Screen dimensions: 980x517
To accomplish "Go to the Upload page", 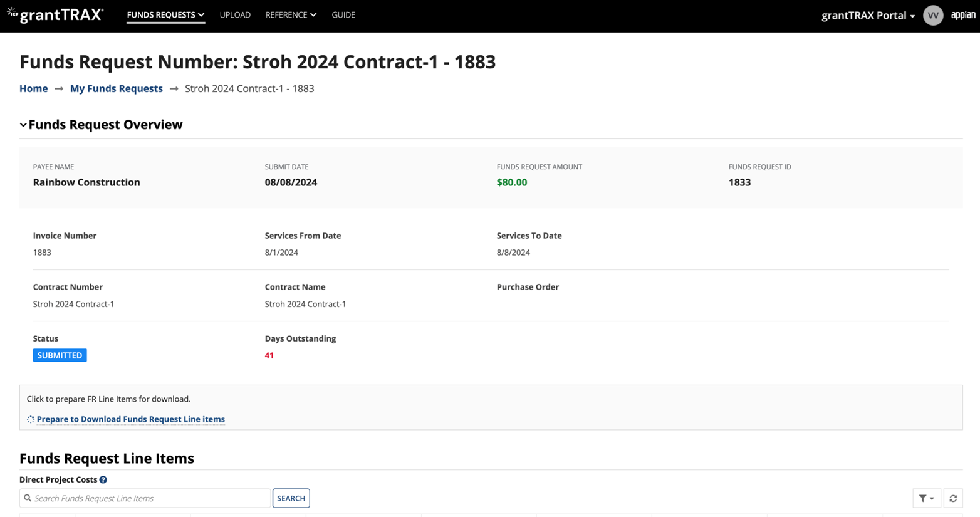I will tap(235, 14).
